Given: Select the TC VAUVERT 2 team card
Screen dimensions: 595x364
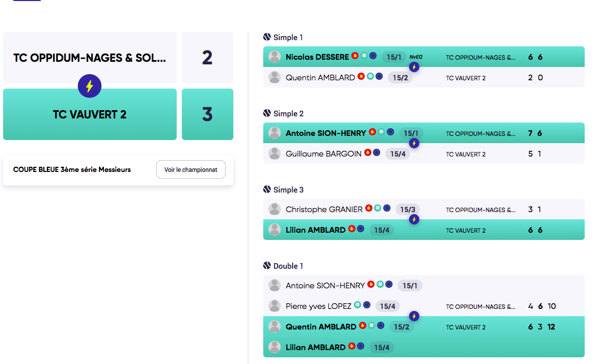Looking at the screenshot, I should pyautogui.click(x=90, y=114).
